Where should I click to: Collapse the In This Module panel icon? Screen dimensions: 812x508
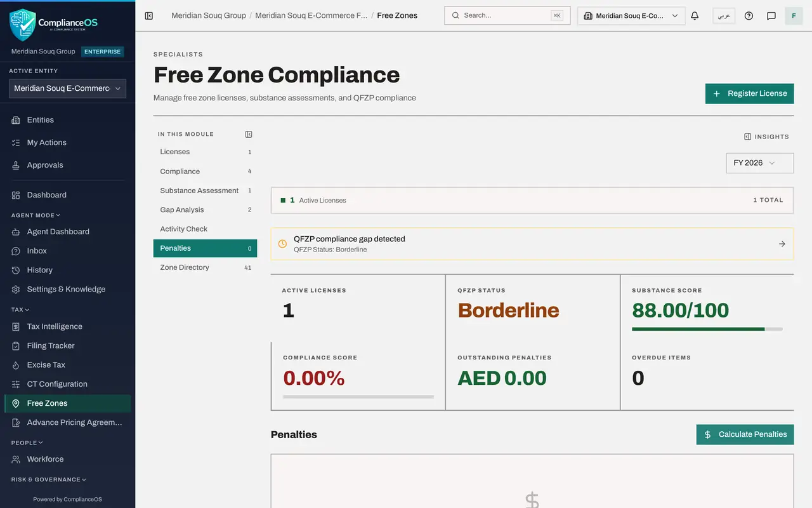tap(249, 134)
